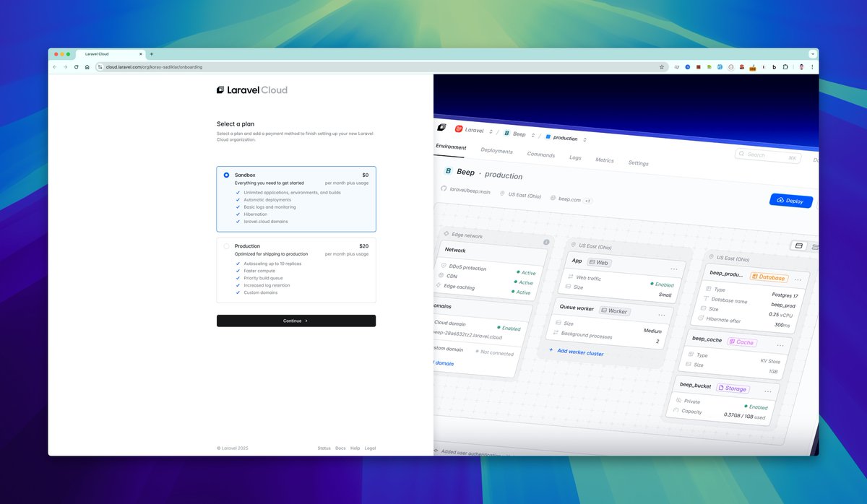The width and height of the screenshot is (867, 504).
Task: Click the Worker badge on Queue worker
Action: [614, 310]
